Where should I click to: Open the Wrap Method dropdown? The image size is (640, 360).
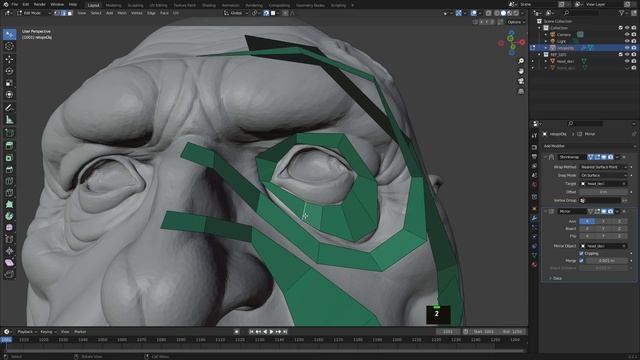(603, 167)
